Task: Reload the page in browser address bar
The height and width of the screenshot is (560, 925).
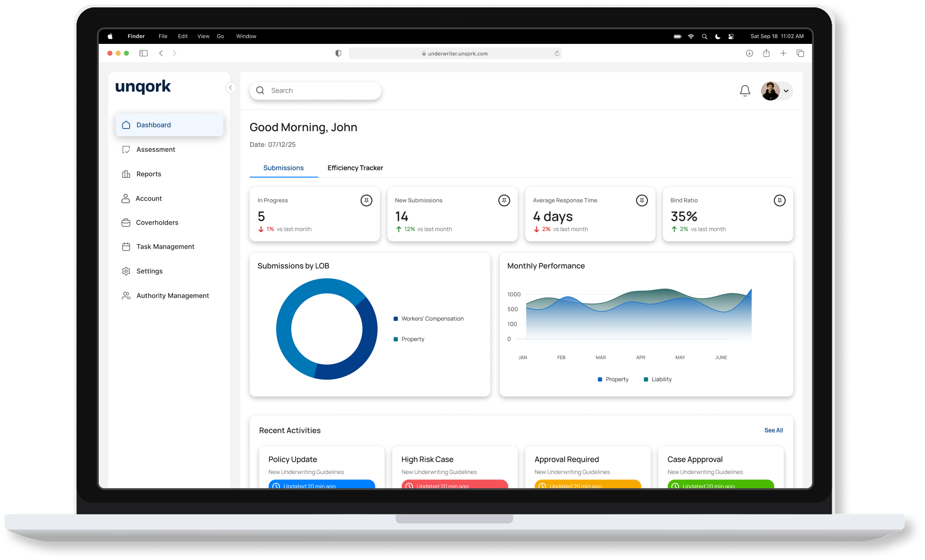Action: (556, 53)
